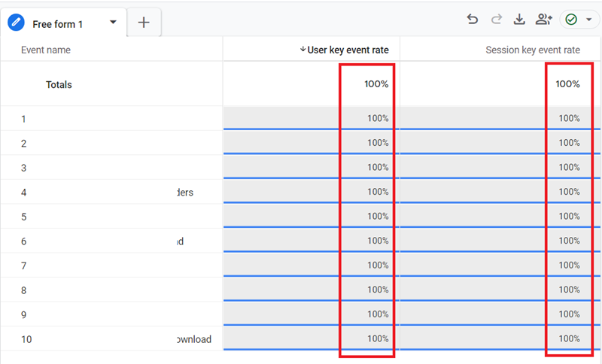Expand the dropdown arrow beside the green checkmark
Viewport: 602px width, 364px height.
click(588, 20)
